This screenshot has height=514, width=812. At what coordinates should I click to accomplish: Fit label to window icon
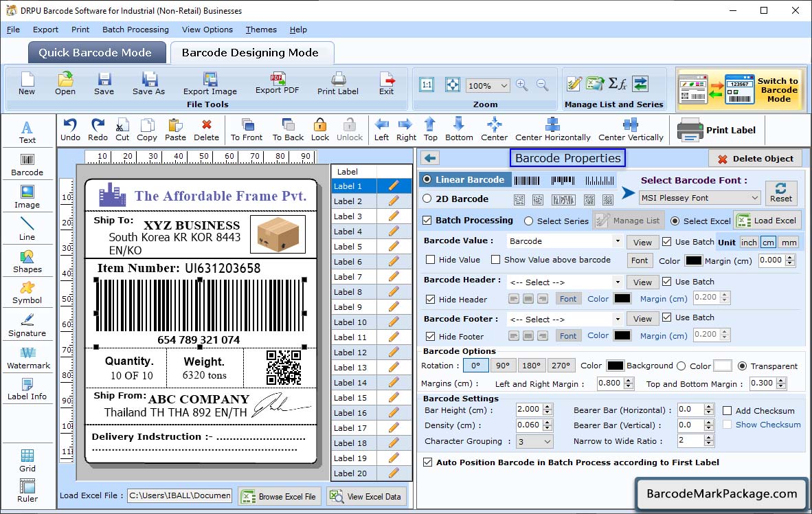click(x=453, y=85)
